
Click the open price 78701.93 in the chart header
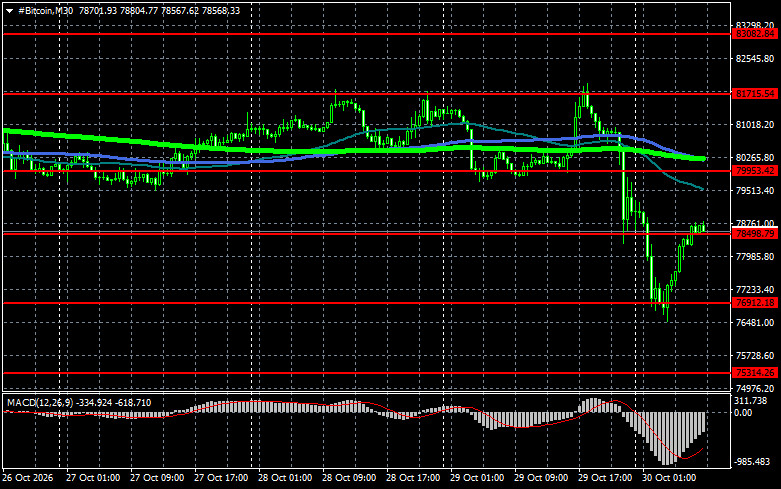point(98,10)
